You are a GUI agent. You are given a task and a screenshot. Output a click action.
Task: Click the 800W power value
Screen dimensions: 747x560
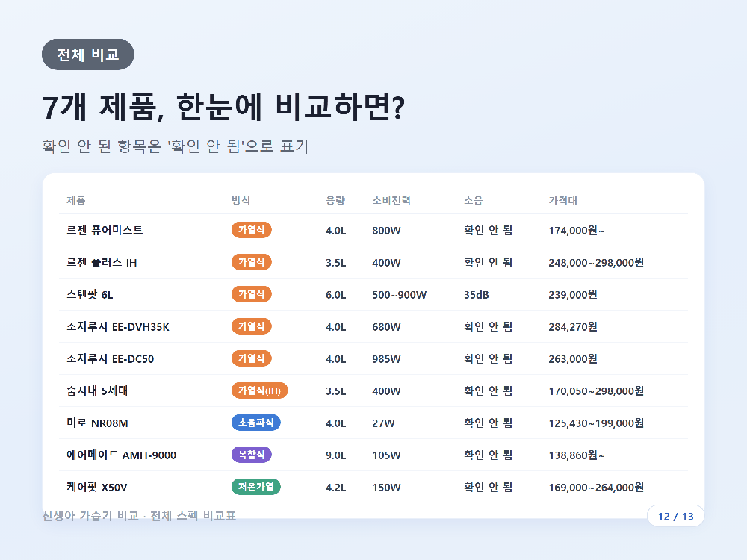[x=386, y=231]
